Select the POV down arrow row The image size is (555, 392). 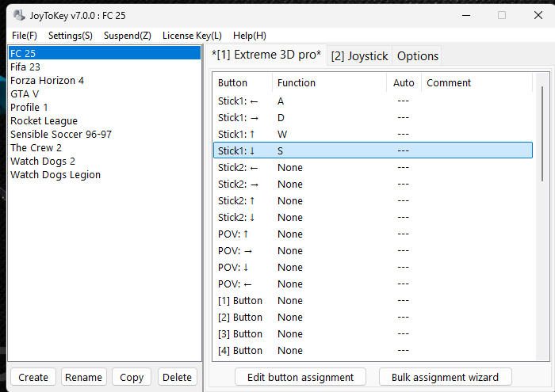click(373, 267)
